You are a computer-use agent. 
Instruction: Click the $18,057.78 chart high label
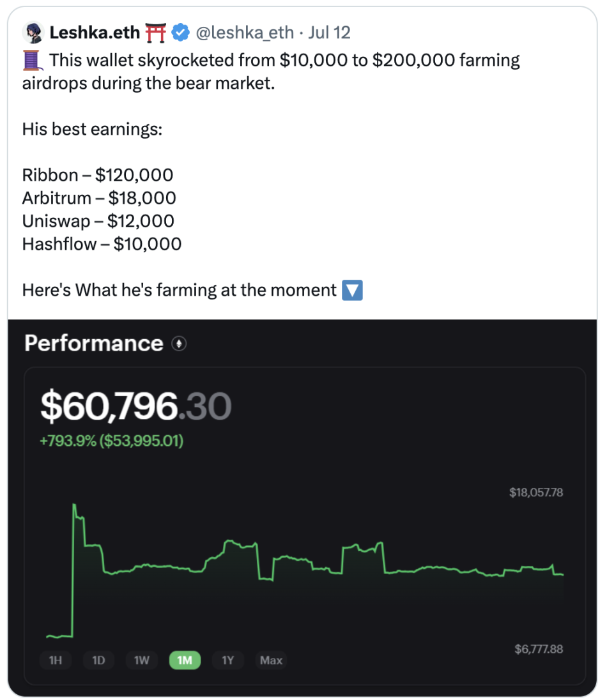(x=536, y=492)
